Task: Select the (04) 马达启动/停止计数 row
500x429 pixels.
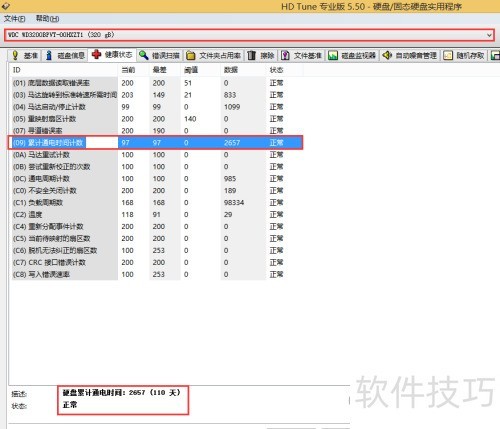Action: point(156,107)
